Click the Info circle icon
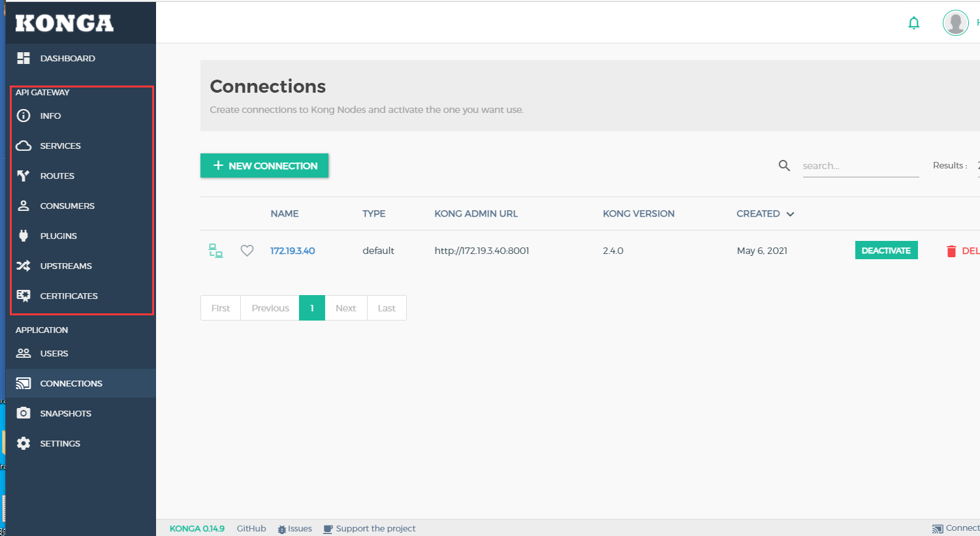The width and height of the screenshot is (980, 536). coord(24,116)
